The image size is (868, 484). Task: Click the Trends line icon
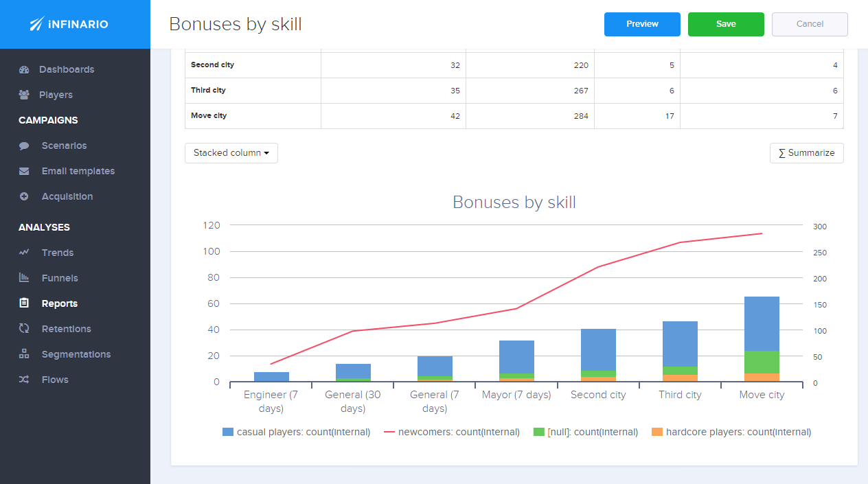(x=25, y=253)
